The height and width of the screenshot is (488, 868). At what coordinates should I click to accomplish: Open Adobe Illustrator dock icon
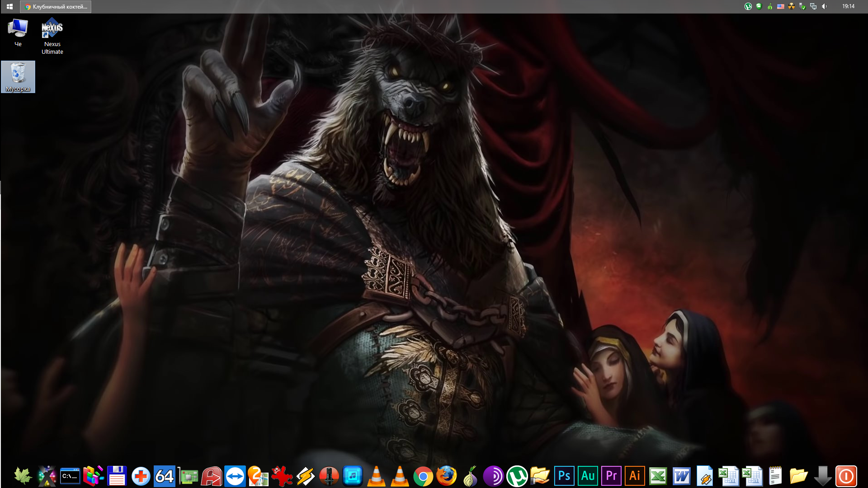[634, 476]
